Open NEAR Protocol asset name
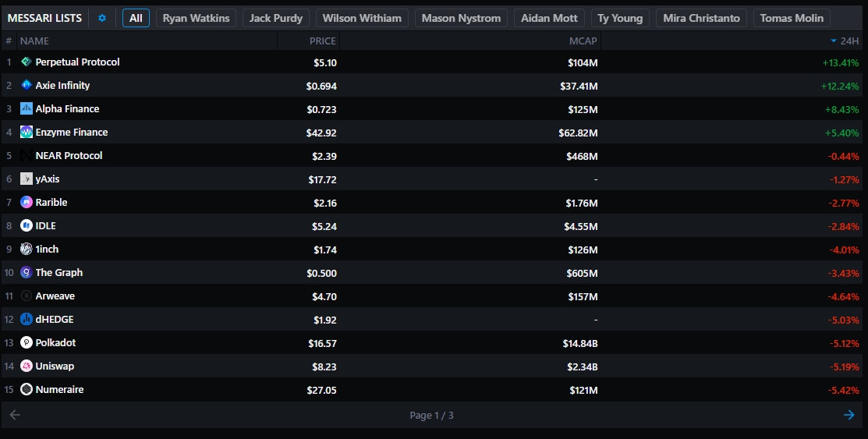 pos(69,155)
